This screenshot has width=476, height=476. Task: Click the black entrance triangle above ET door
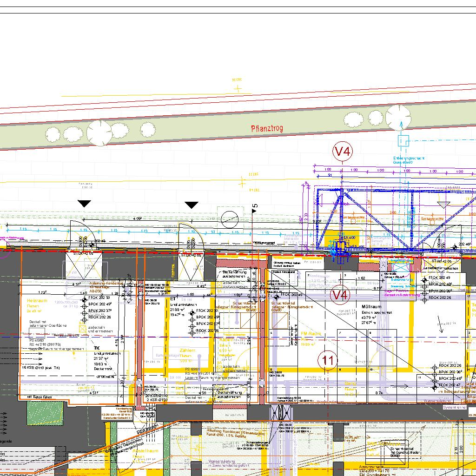point(192,205)
